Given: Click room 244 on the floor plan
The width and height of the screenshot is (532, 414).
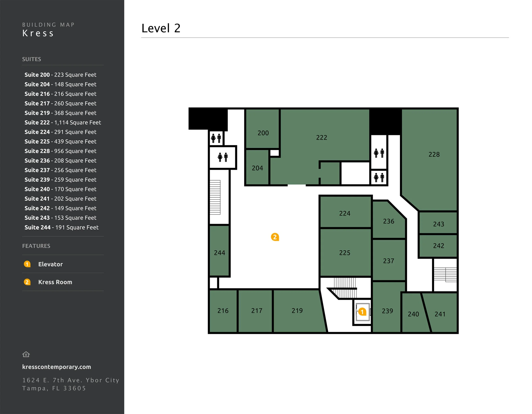Looking at the screenshot, I should click(219, 253).
